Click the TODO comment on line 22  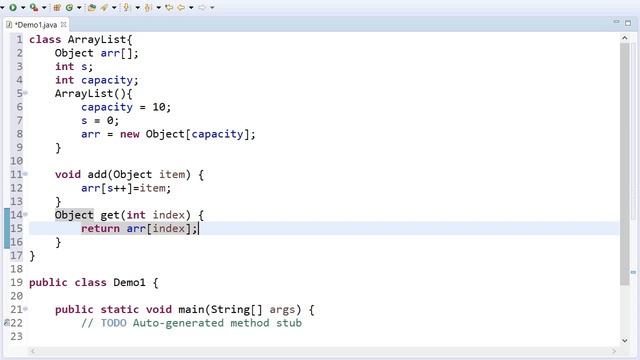pos(191,323)
